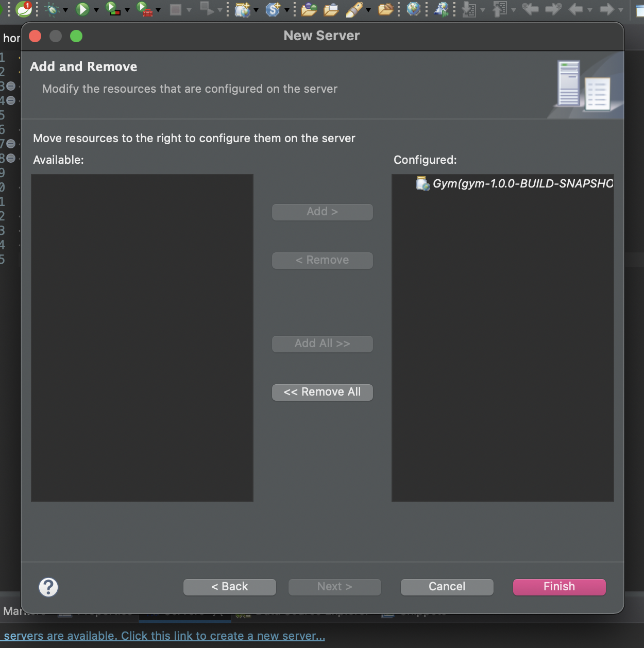Click link to create a new server

[164, 636]
